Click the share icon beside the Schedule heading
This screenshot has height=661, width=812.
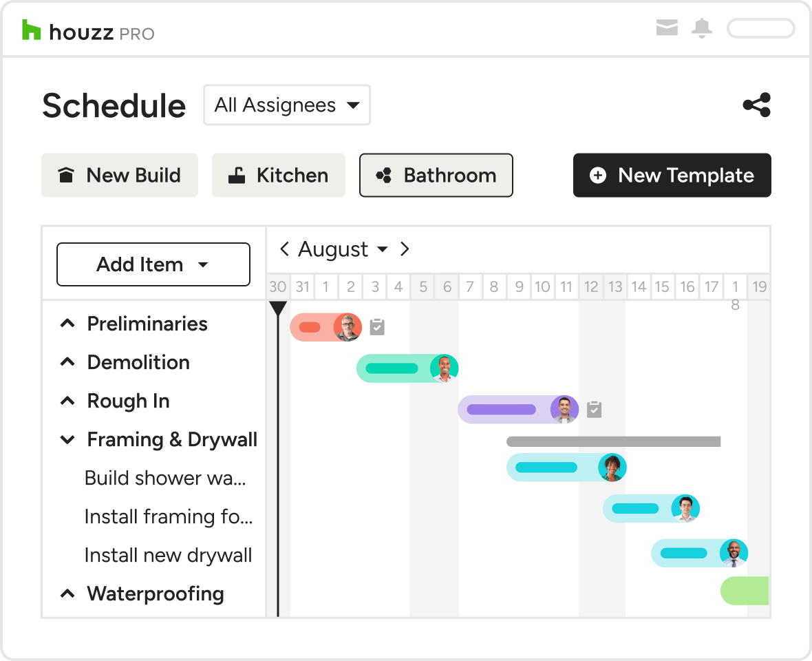pyautogui.click(x=756, y=105)
